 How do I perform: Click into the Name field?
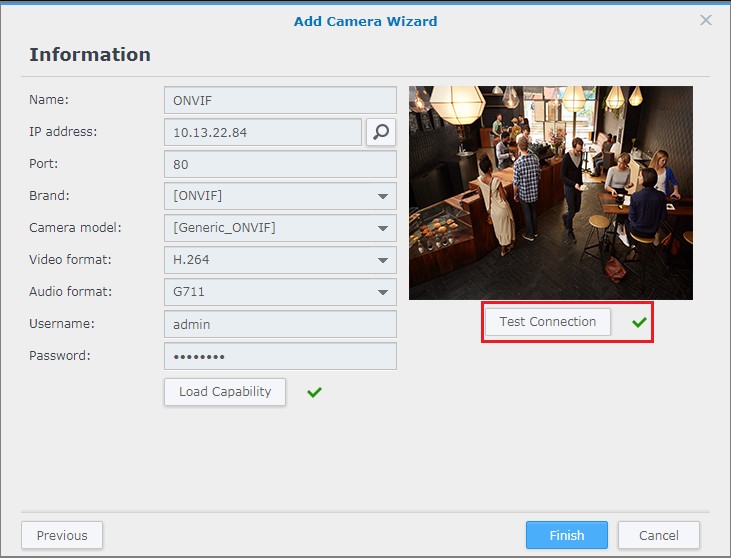[x=280, y=100]
